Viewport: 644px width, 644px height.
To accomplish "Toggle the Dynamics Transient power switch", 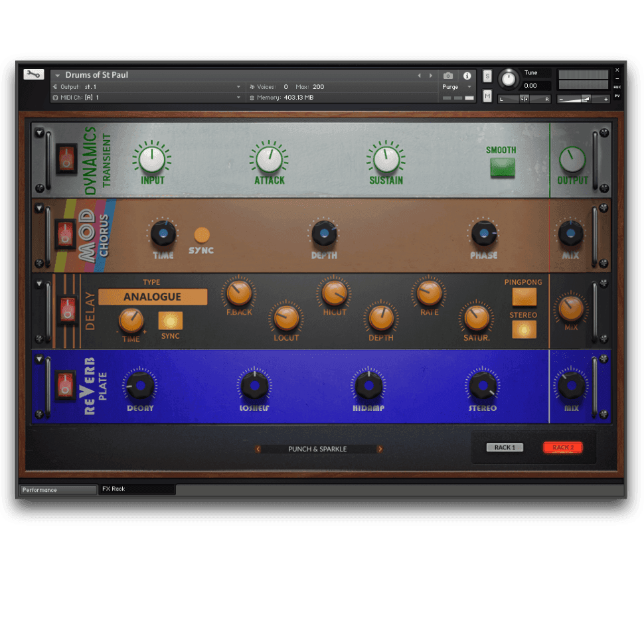I will click(66, 159).
